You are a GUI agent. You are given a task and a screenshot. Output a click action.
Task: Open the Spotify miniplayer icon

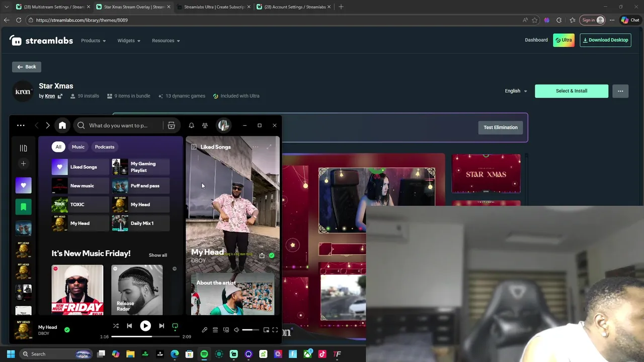point(266,330)
